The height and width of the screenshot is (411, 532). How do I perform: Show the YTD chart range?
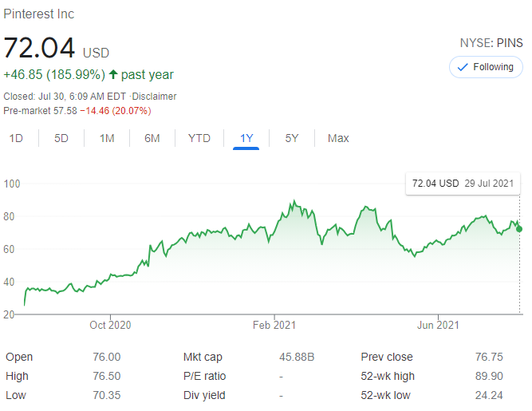point(199,138)
